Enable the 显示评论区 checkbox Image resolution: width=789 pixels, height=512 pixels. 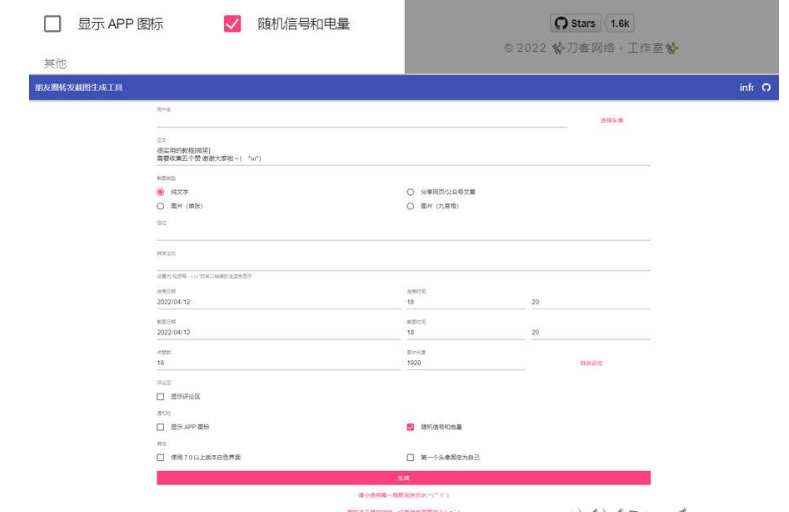pyautogui.click(x=160, y=396)
